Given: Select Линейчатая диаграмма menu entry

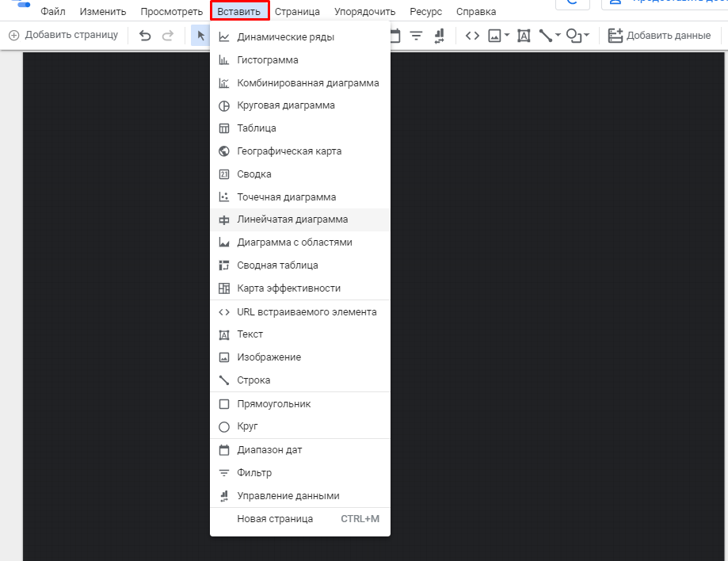Looking at the screenshot, I should (x=292, y=219).
